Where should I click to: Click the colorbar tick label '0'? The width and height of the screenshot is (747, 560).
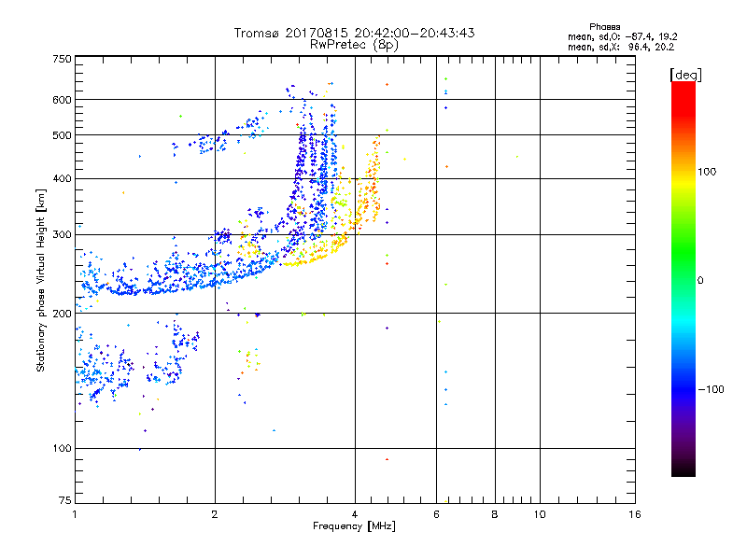[700, 281]
